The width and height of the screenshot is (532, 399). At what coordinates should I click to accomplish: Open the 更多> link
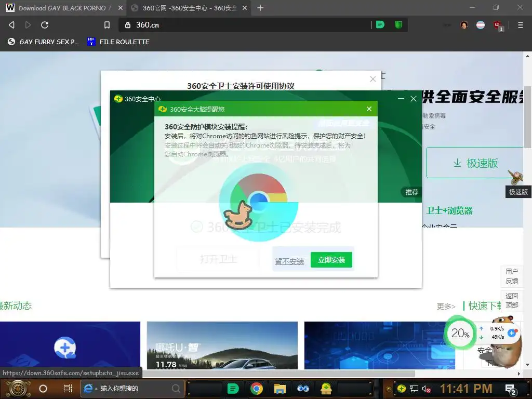click(x=446, y=307)
